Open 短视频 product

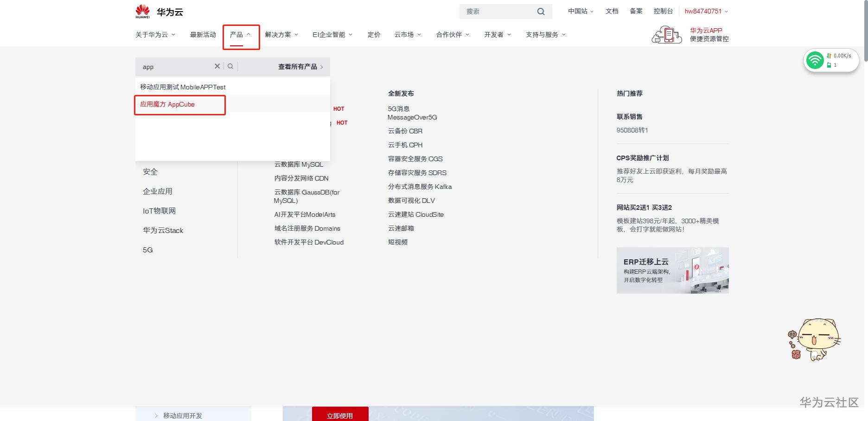pyautogui.click(x=398, y=242)
